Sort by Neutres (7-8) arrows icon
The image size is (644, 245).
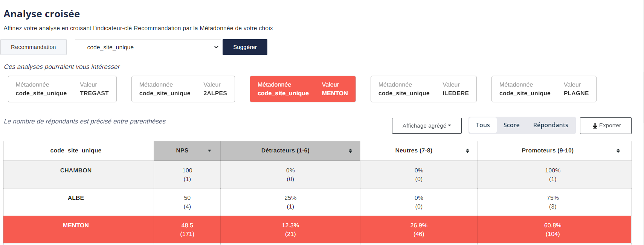[467, 151]
